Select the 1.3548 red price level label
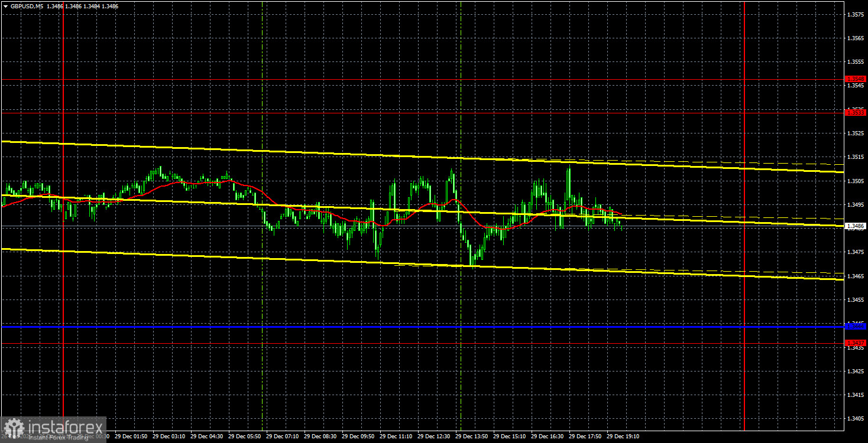This screenshot has width=868, height=443. coord(855,79)
